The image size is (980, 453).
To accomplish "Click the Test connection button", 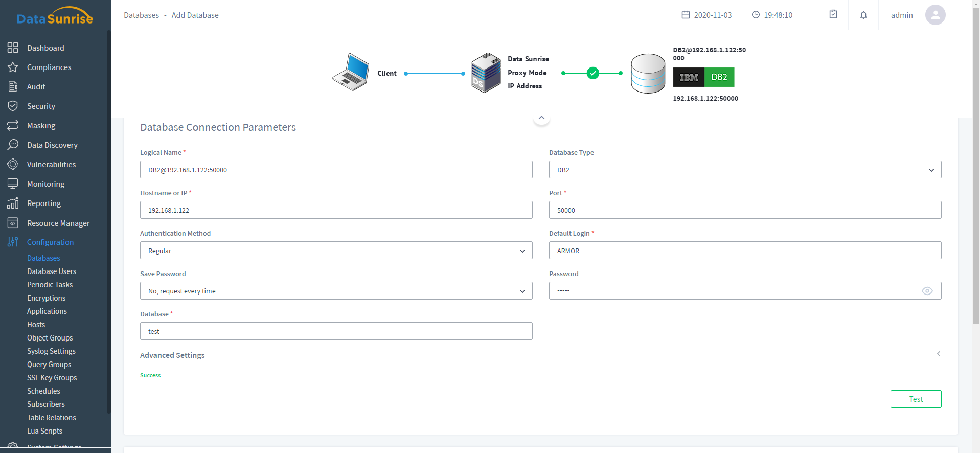I will click(916, 399).
